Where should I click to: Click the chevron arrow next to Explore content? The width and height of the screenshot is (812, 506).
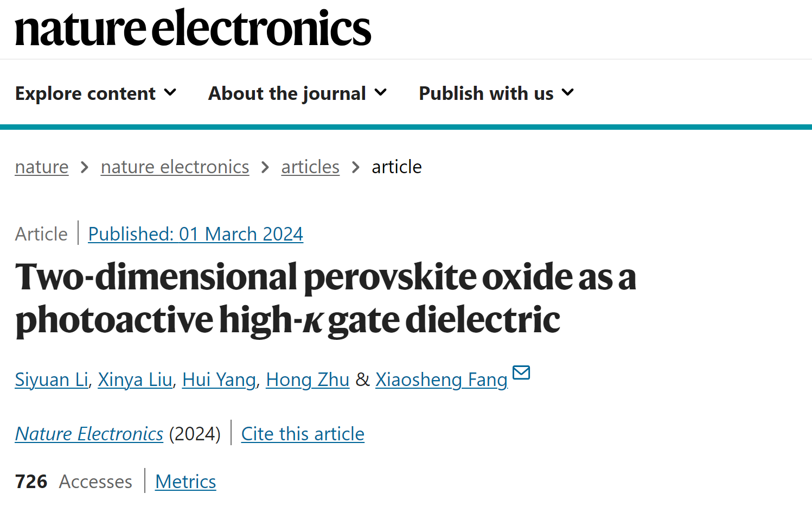point(170,93)
